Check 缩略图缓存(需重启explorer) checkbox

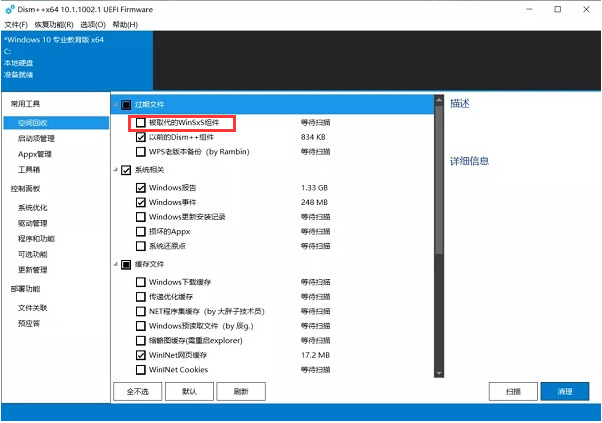[141, 340]
